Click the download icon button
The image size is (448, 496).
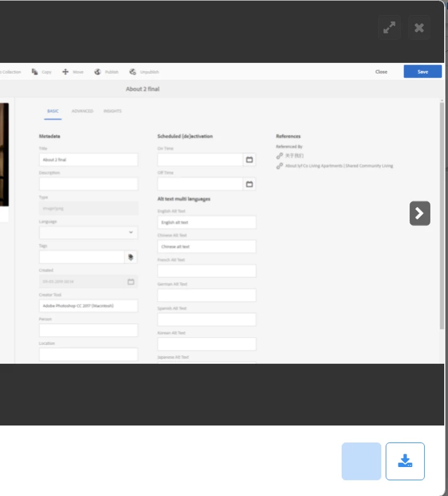coord(405,461)
